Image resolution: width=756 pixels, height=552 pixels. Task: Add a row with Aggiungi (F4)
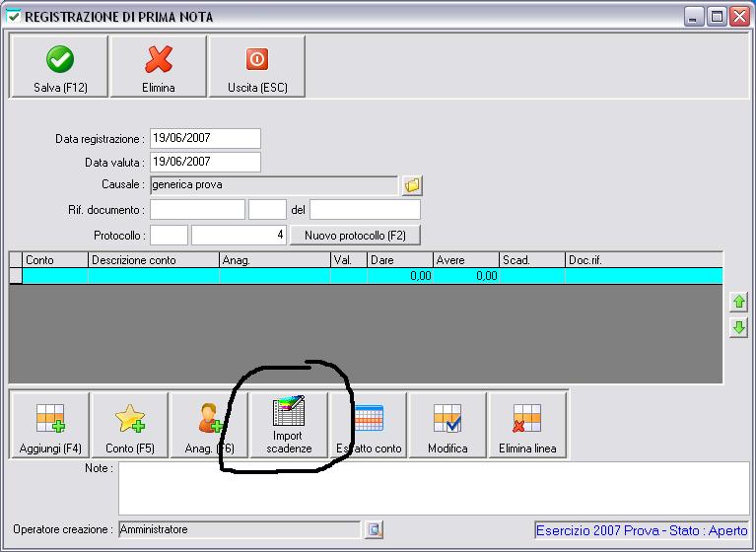[49, 425]
